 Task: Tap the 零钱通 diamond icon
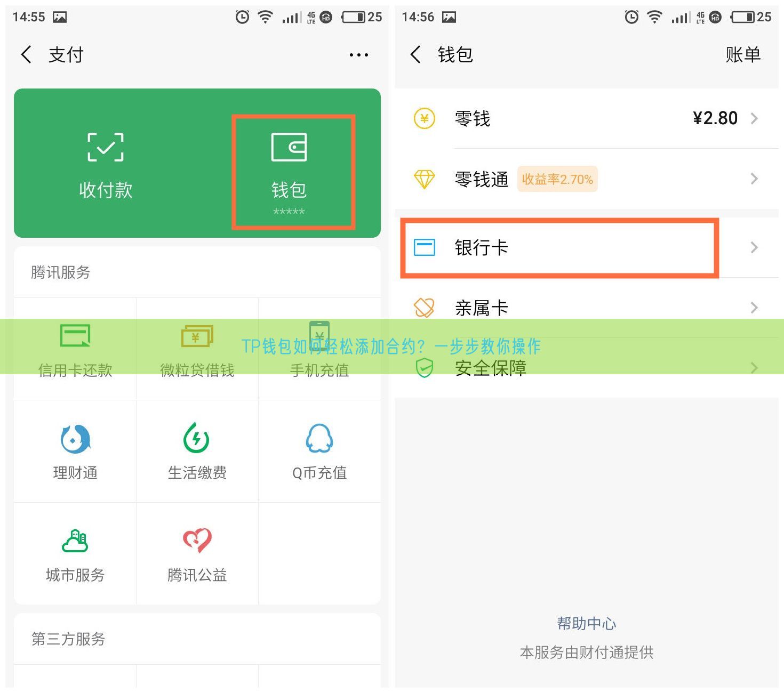point(425,179)
